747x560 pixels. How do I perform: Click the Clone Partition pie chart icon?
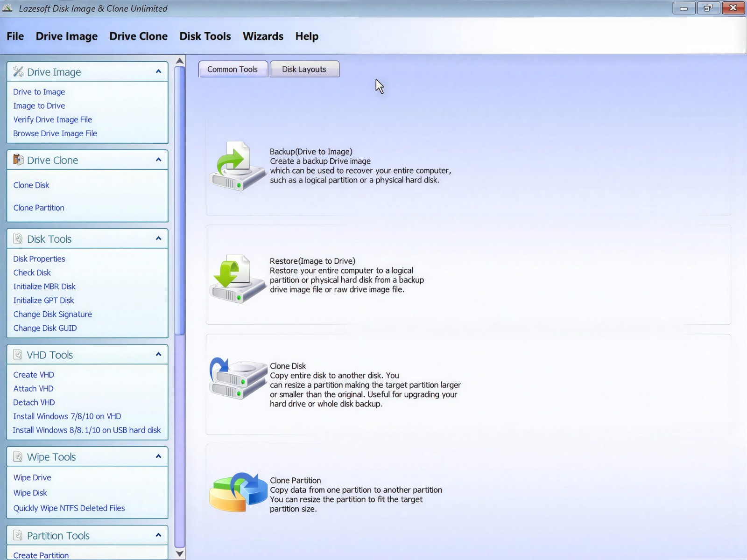click(x=239, y=492)
